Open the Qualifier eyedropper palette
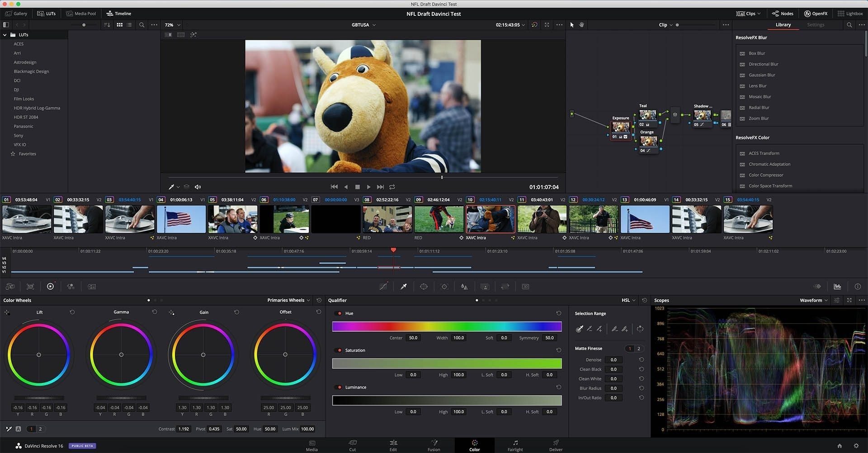 (x=404, y=286)
